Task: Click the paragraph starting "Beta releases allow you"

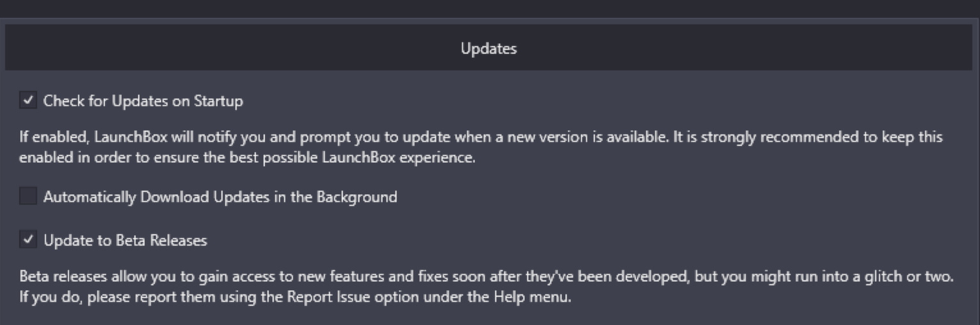Action: point(486,287)
